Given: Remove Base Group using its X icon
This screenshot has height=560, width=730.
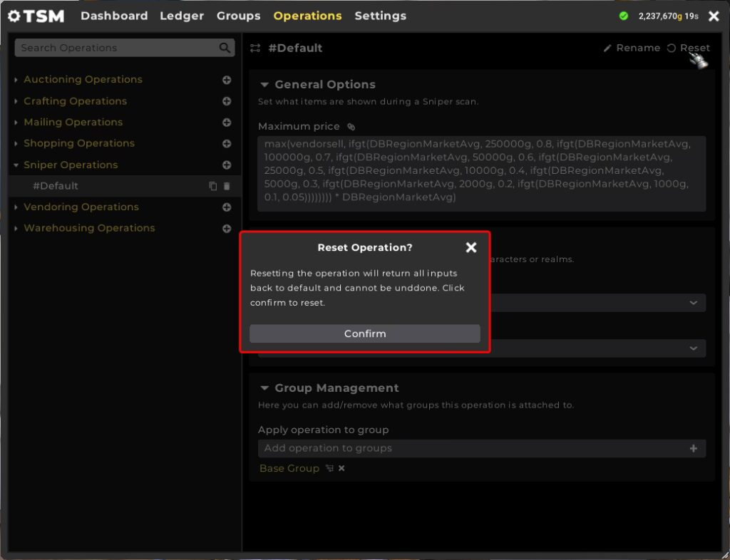Looking at the screenshot, I should pos(341,468).
